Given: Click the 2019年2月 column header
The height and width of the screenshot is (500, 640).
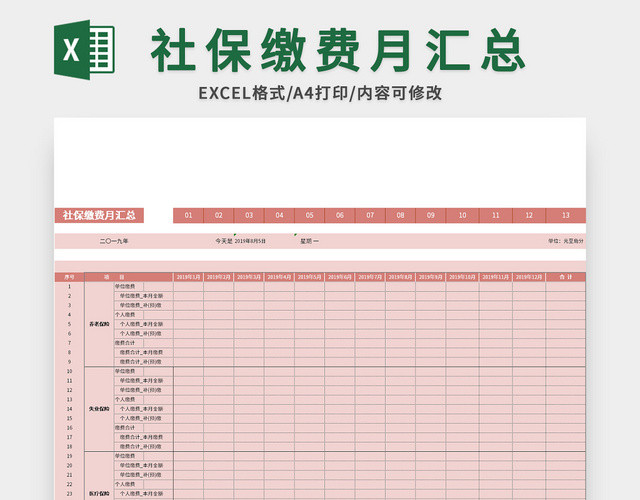Looking at the screenshot, I should (218, 277).
